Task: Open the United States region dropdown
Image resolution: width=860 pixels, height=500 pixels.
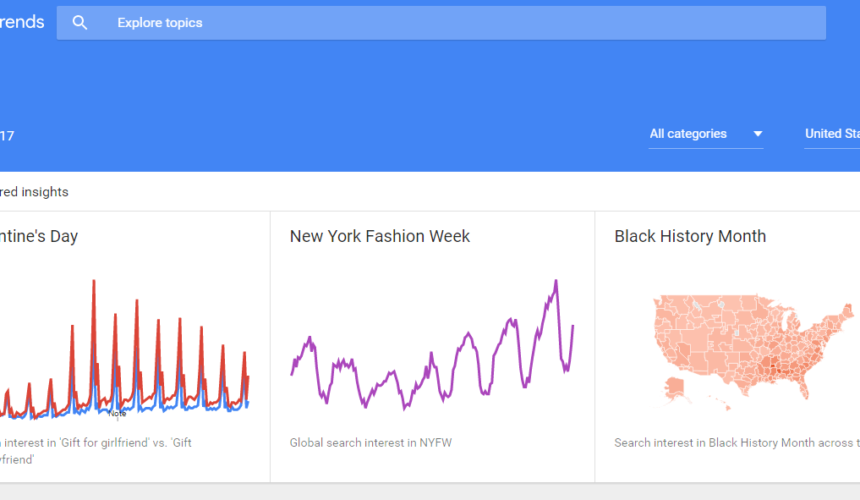Action: [x=832, y=134]
